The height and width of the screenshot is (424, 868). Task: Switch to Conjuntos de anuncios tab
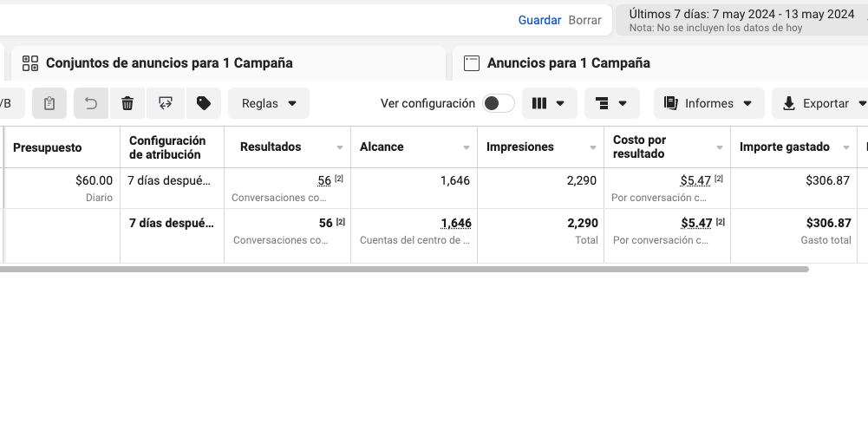pyautogui.click(x=169, y=63)
